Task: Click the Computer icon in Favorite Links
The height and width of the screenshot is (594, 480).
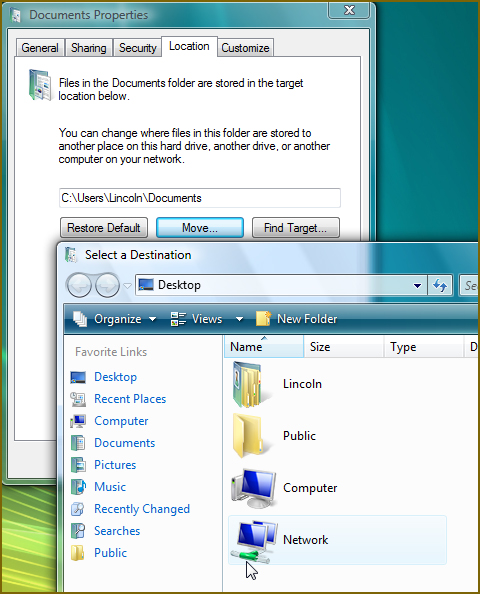Action: tap(78, 421)
